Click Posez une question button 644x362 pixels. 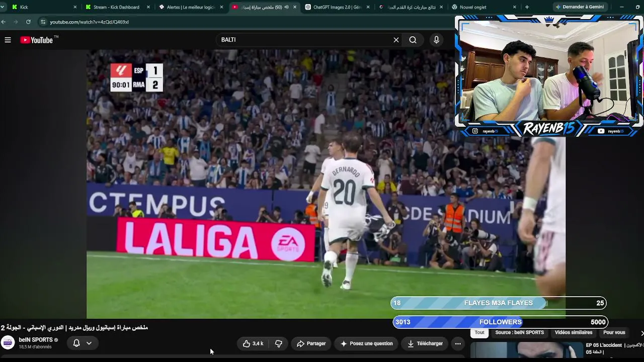pyautogui.click(x=366, y=343)
